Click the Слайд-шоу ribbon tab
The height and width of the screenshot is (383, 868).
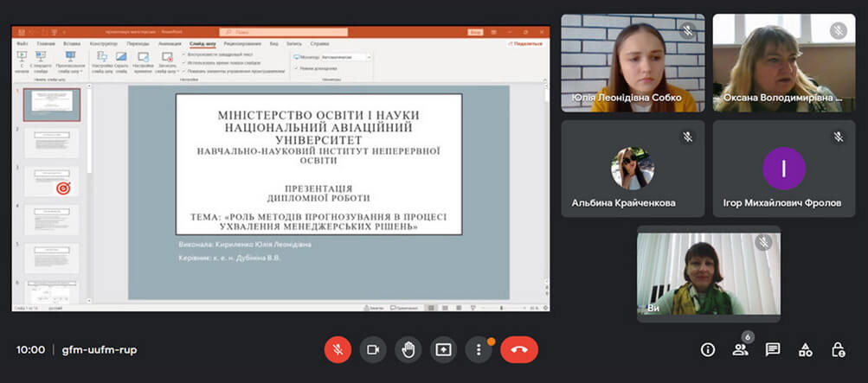click(x=203, y=43)
